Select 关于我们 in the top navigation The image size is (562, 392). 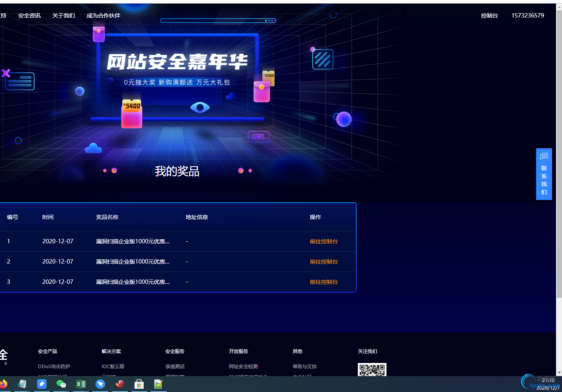point(63,16)
